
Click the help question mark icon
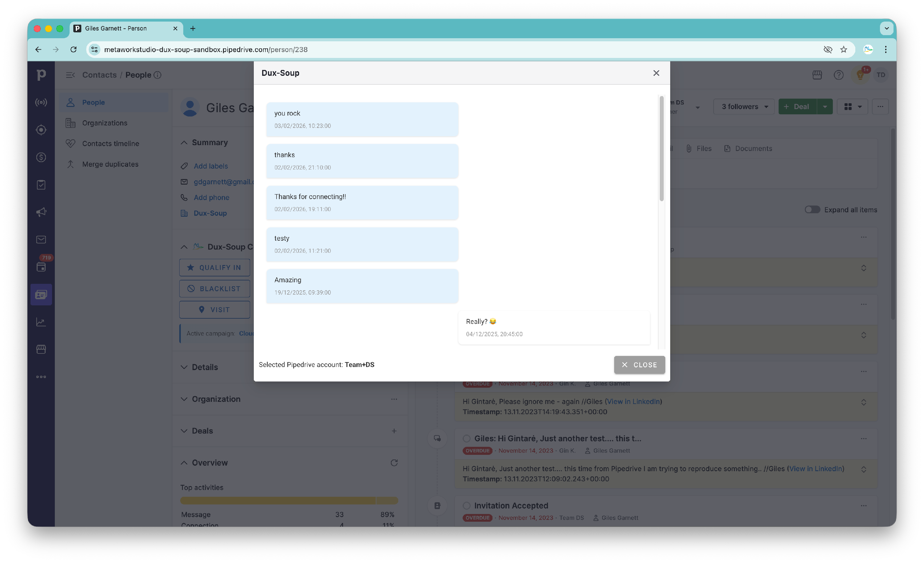click(x=838, y=75)
